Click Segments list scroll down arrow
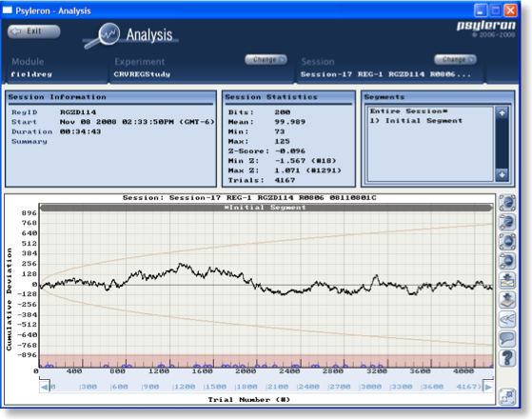 pos(502,175)
